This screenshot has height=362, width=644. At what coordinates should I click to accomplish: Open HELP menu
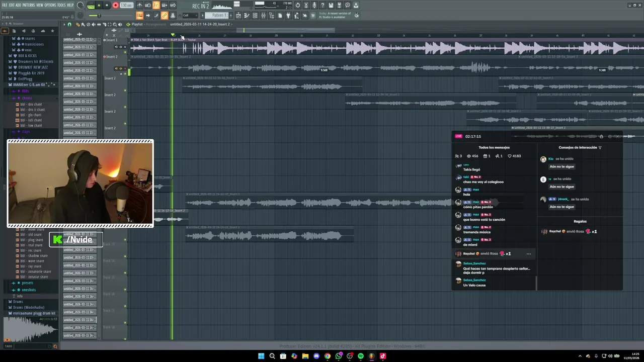(70, 5)
